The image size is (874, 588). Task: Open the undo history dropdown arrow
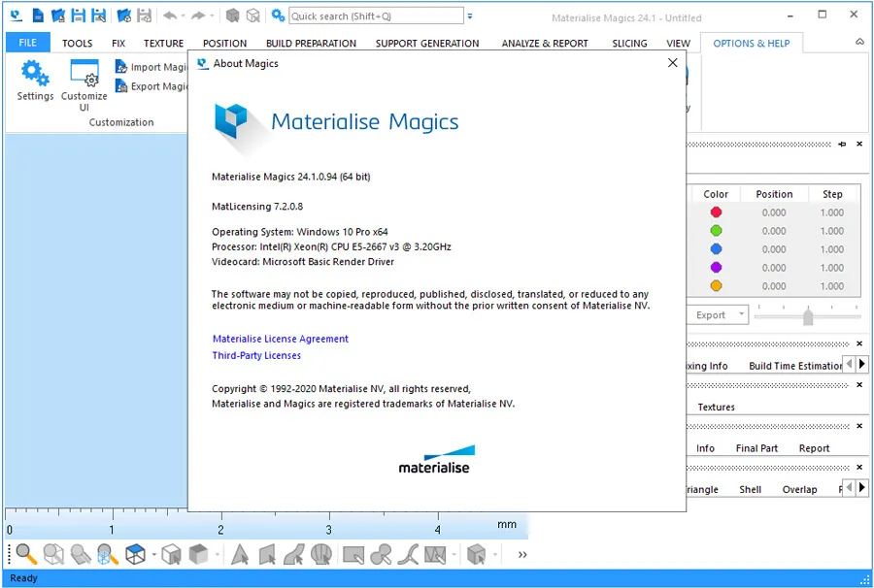click(x=183, y=16)
